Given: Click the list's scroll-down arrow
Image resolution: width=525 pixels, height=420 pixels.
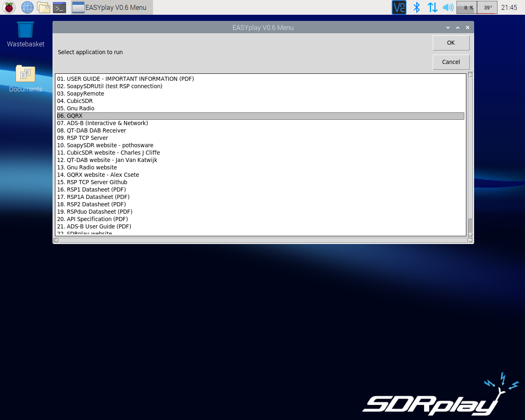Looking at the screenshot, I should (470, 235).
